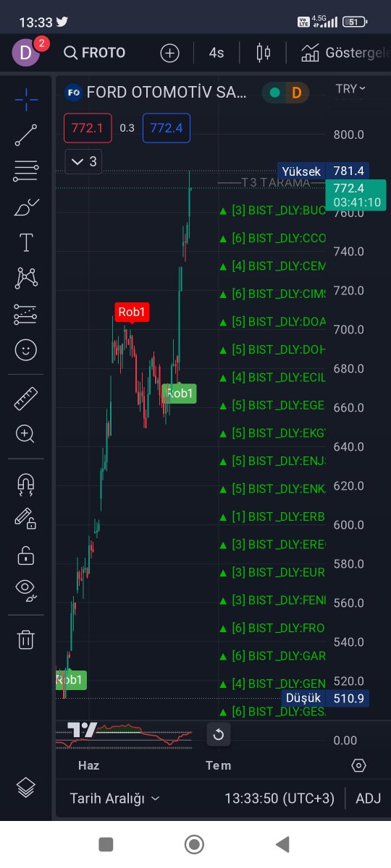Click the T3 TARAMA label

coord(275,182)
